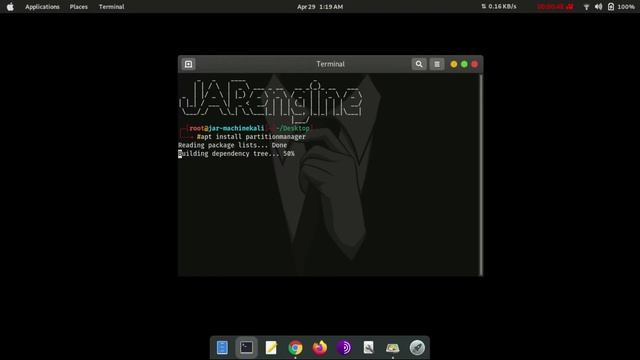This screenshot has width=640, height=360.
Task: Click 'Reading package lists... Done' line
Action: (233, 145)
